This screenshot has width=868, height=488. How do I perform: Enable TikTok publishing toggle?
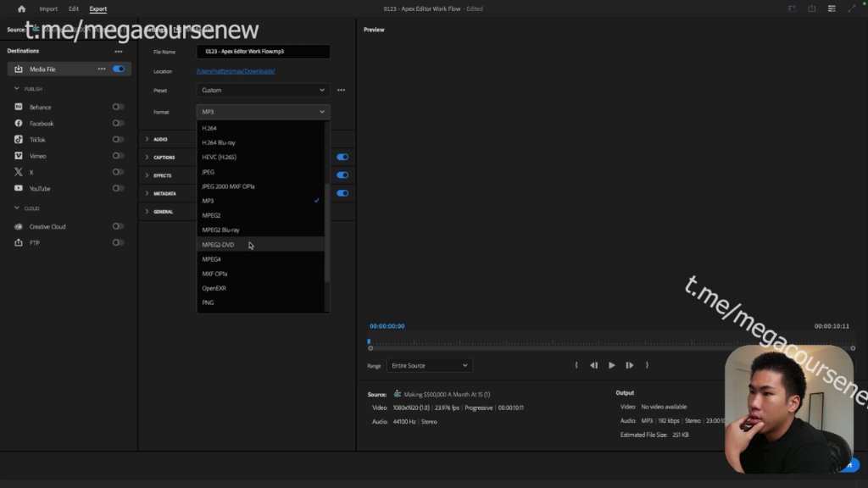pos(118,140)
